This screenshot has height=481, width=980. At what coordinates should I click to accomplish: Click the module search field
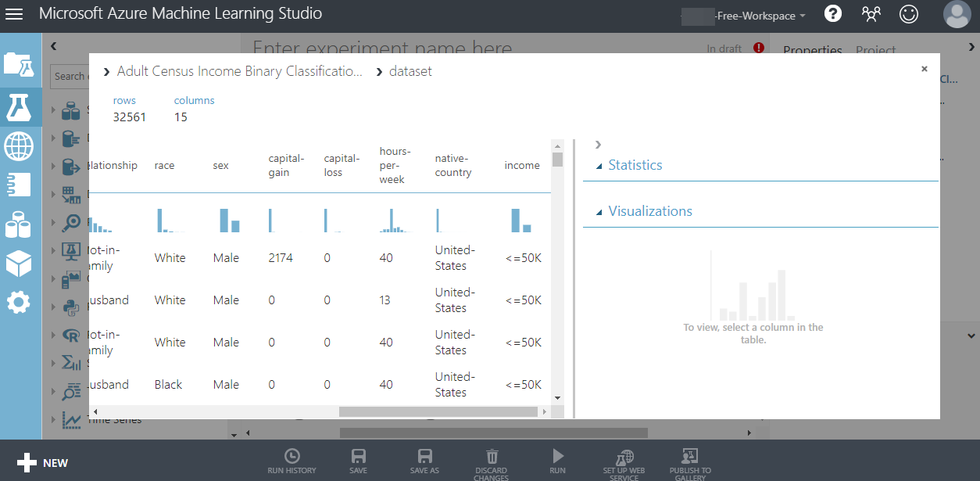click(x=70, y=76)
